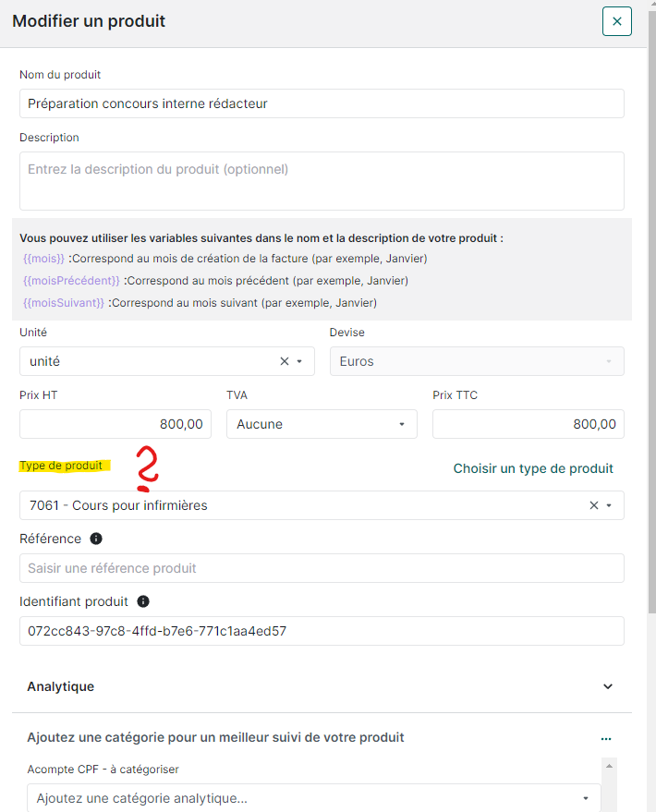Screen dimensions: 656x812
Task: Focus the Prix HT amount field
Action: point(115,424)
